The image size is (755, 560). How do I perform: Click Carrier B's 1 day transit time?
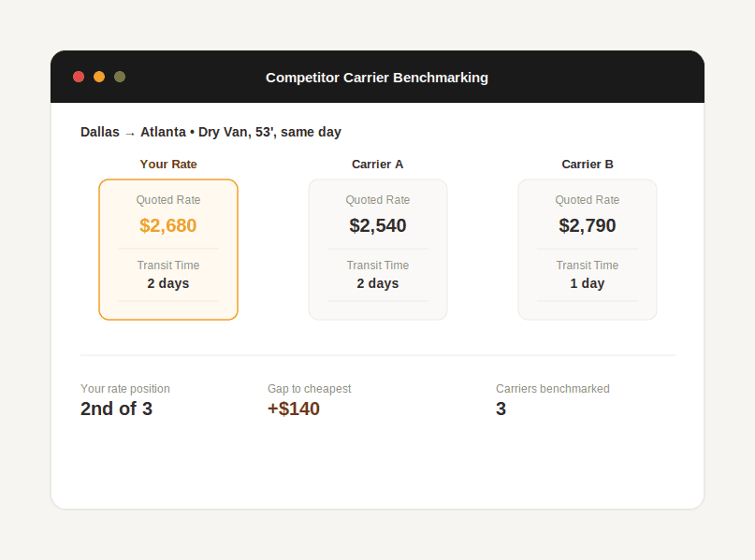(588, 283)
